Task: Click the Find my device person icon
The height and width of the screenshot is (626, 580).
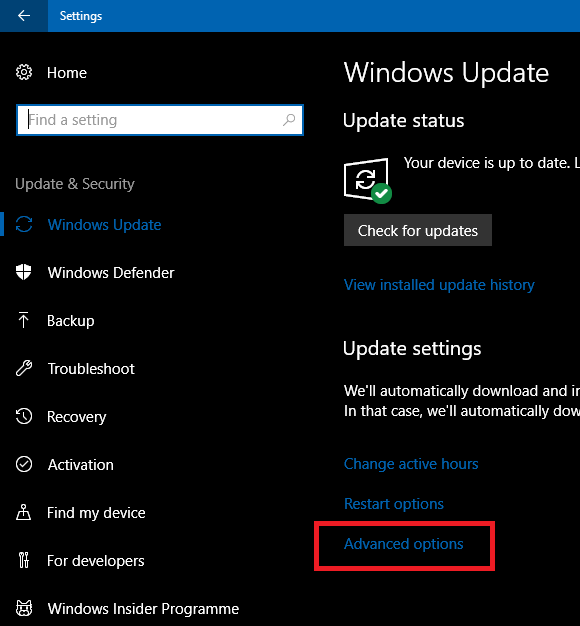Action: click(x=24, y=512)
